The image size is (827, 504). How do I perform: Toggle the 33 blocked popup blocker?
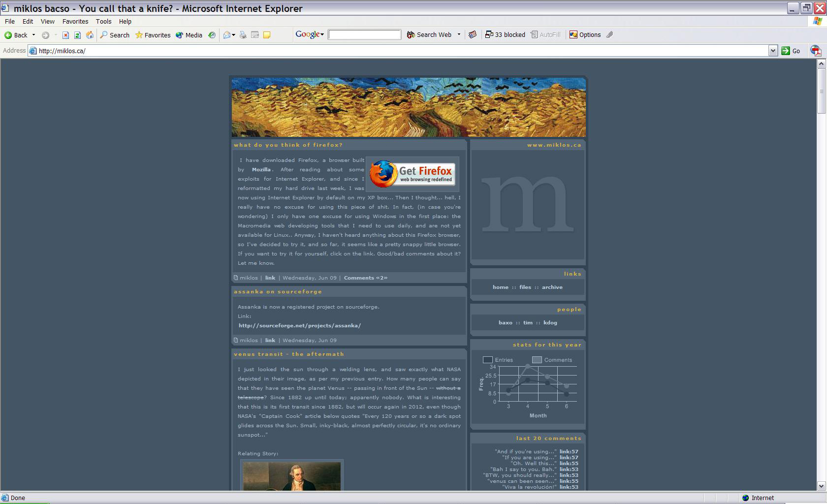505,35
